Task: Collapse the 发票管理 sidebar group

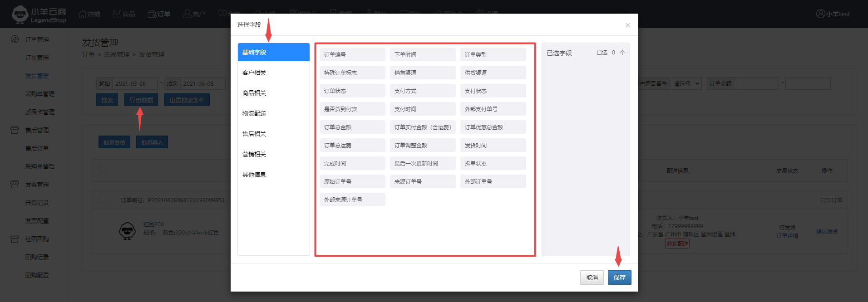Action: 36,185
